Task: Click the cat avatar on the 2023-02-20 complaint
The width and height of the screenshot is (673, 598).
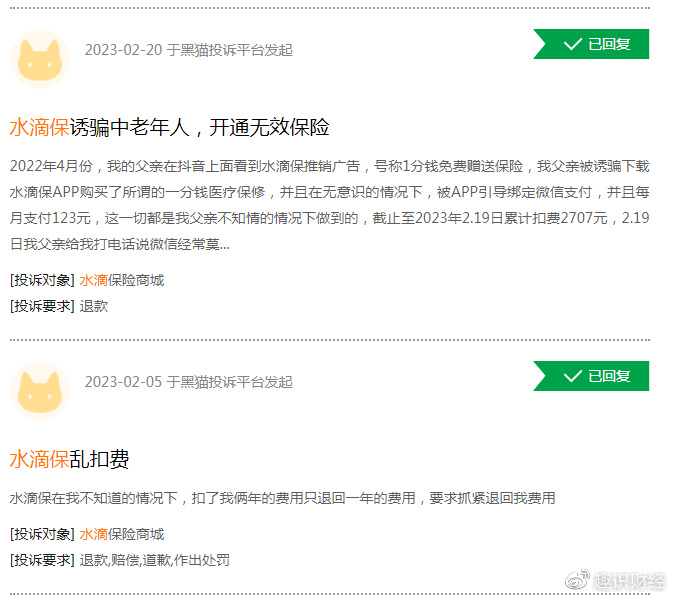Action: [39, 59]
